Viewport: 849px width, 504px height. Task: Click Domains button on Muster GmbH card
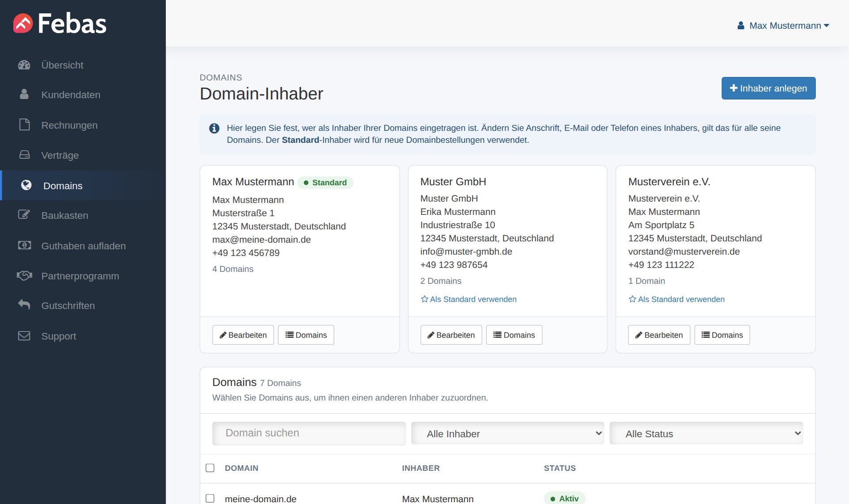(x=514, y=335)
